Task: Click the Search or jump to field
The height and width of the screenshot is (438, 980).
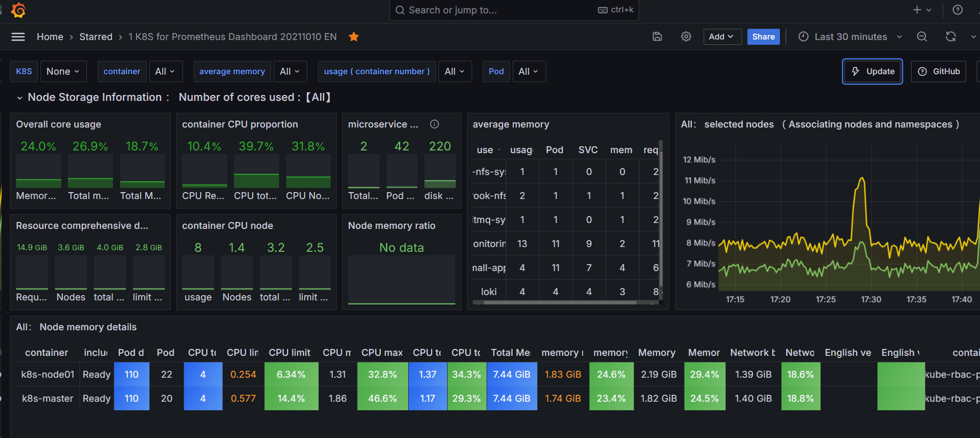Action: (x=514, y=10)
